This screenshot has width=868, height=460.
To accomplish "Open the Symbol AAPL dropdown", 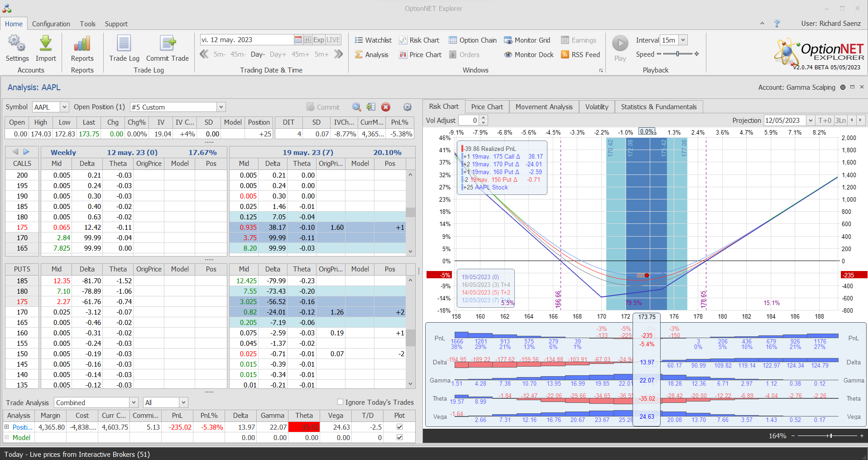I will [x=64, y=107].
